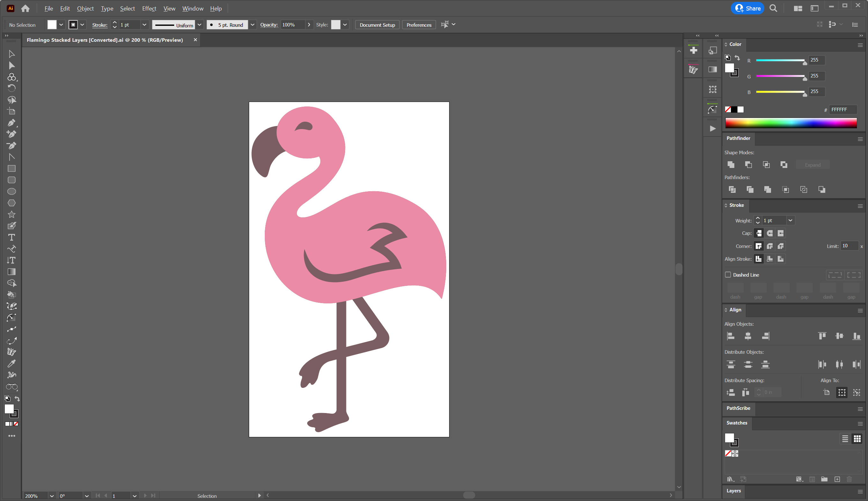Click the hex color FFFFFF field
868x501 pixels.
tap(842, 110)
